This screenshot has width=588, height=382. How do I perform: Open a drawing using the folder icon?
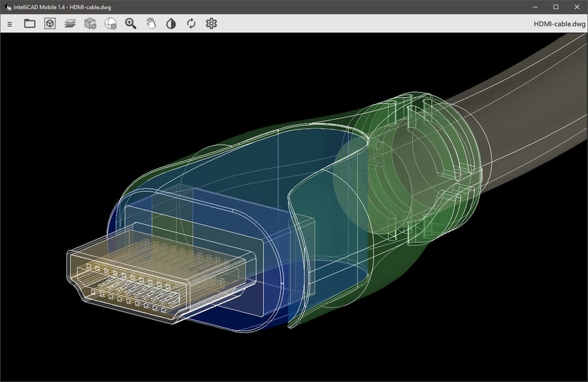[x=29, y=24]
